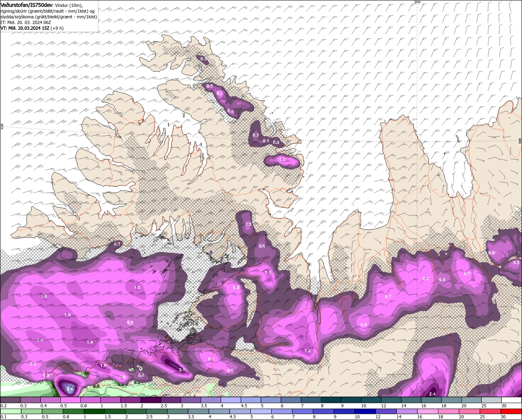The image size is (522, 420).
Task: Click the '0.2' label on upper legend
Action: click(x=3, y=406)
